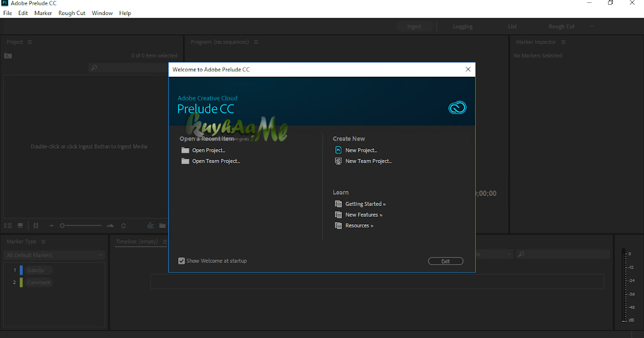
Task: Click the Project panel search field
Action: click(x=129, y=68)
